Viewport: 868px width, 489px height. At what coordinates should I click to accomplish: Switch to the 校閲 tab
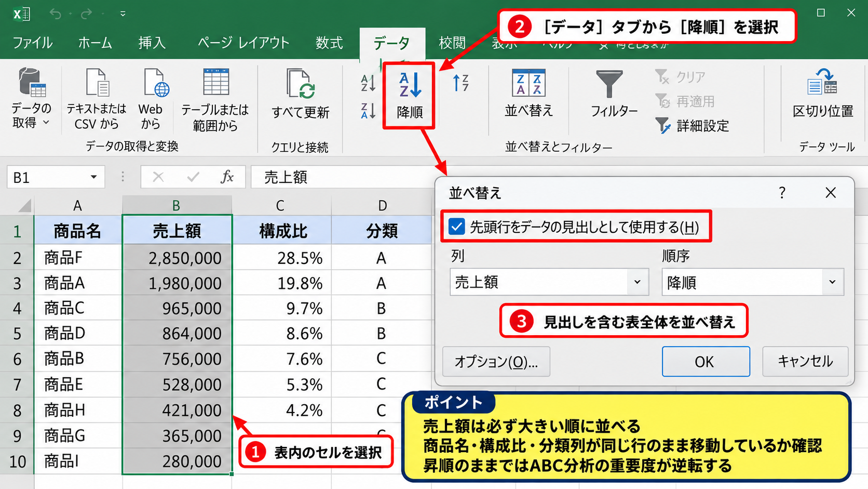[x=452, y=43]
